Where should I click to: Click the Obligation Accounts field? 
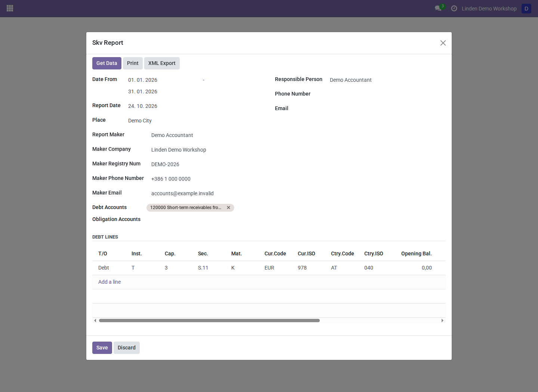point(204,220)
